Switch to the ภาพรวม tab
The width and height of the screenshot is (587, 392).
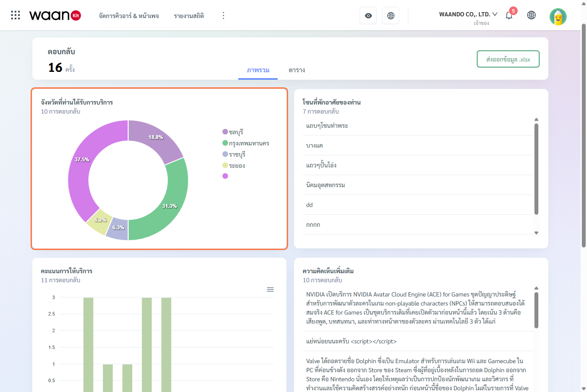click(x=258, y=70)
